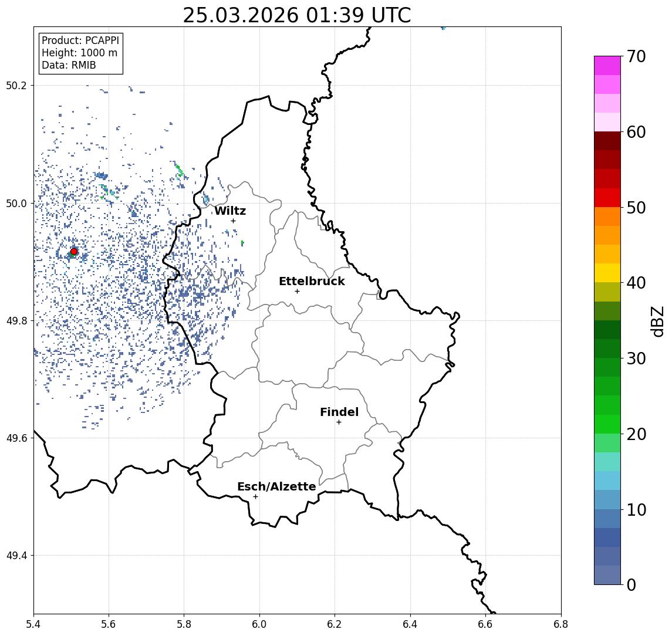Screen dimensions: 672x636
Task: Click the colorbar tick label 70
Action: 636,56
